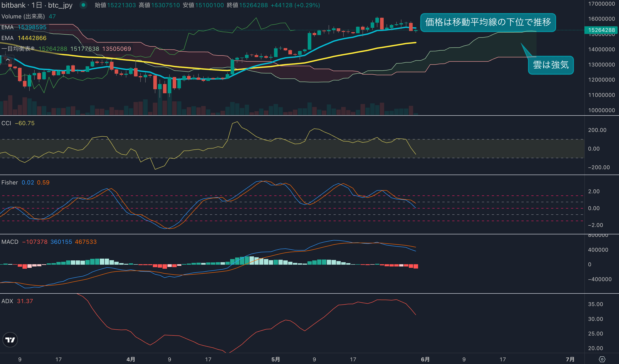This screenshot has width=619, height=364.
Task: Click the TradingView logo icon
Action: (x=10, y=340)
